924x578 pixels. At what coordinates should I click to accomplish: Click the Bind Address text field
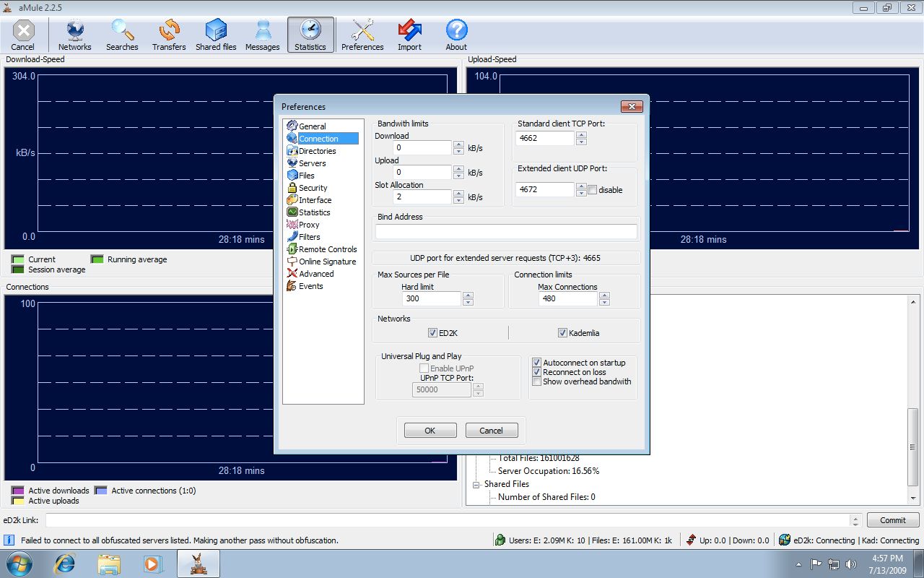(x=506, y=231)
